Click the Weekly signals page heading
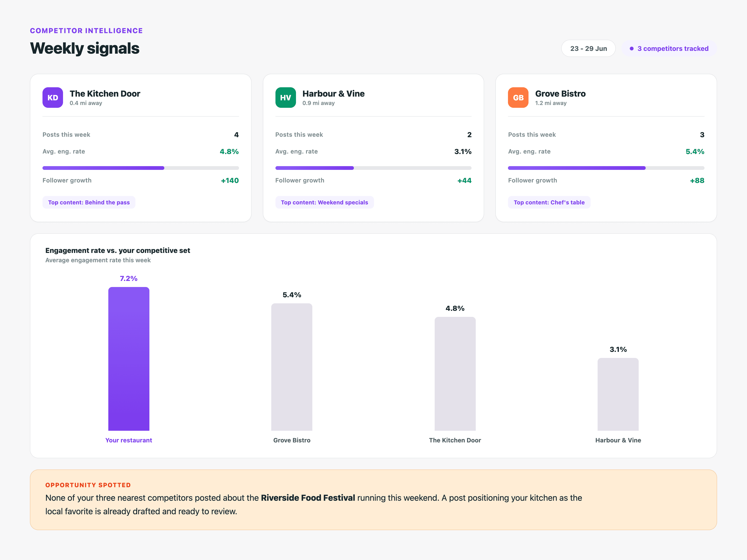747x560 pixels. 85,48
